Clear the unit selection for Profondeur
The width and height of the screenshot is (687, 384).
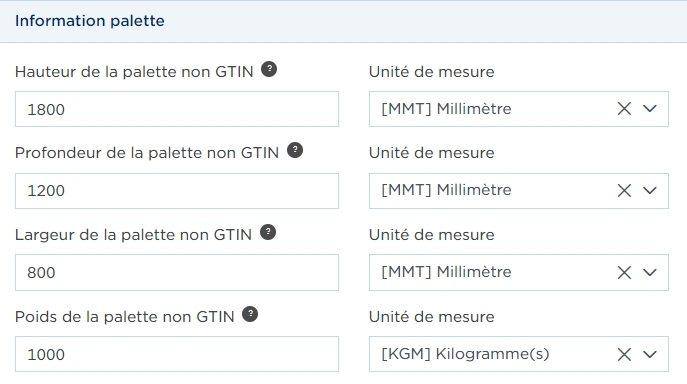(x=624, y=191)
